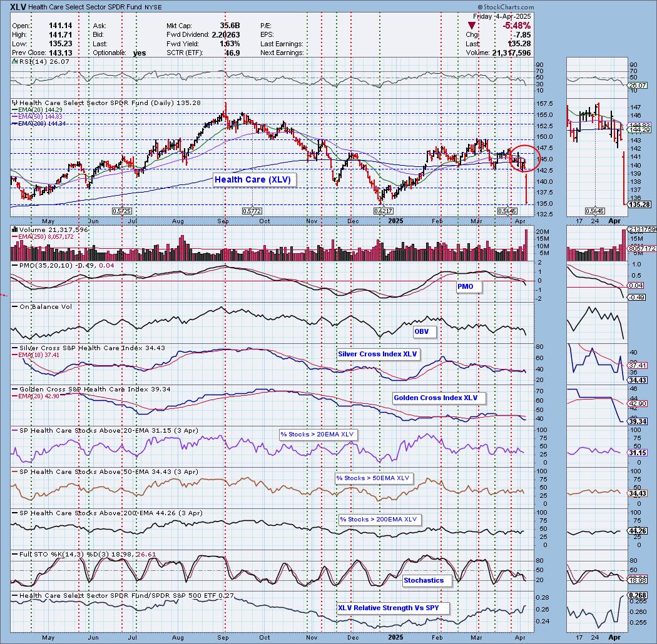Click the % Stocks > 20EMA XLV annotation
657x644 pixels.
point(317,435)
